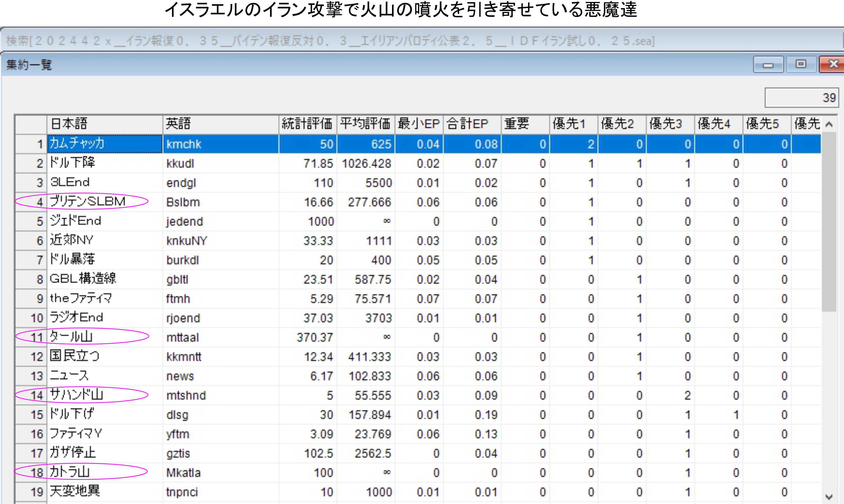This screenshot has height=504, width=844.
Task: Select the カトラ山 cell
Action: coord(105,473)
